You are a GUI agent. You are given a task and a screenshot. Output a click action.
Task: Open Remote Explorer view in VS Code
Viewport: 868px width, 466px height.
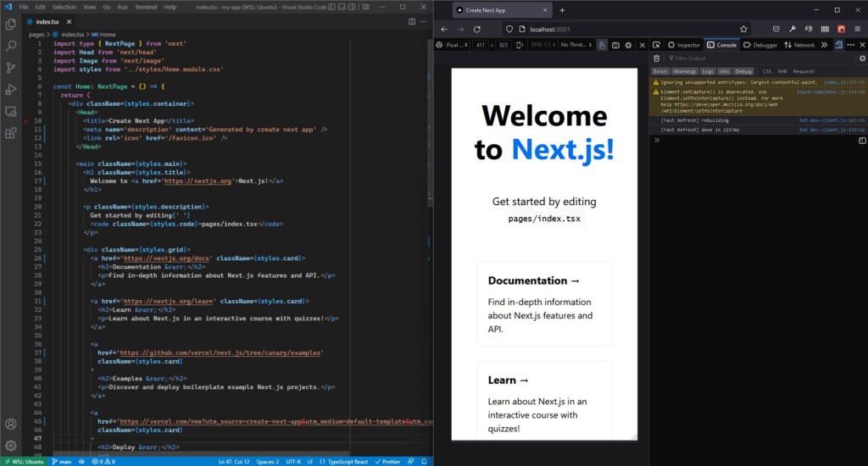click(10, 111)
